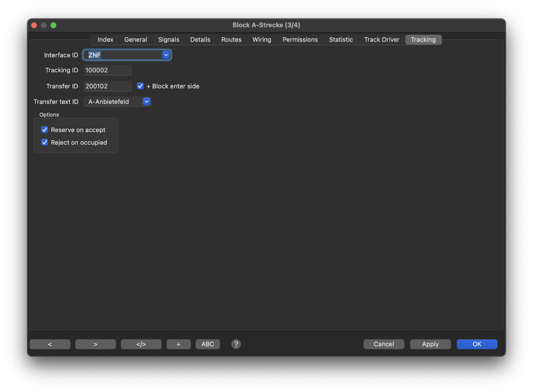Screen dimensions: 533x392
Task: Confirm the dialog with OK
Action: tap(477, 344)
